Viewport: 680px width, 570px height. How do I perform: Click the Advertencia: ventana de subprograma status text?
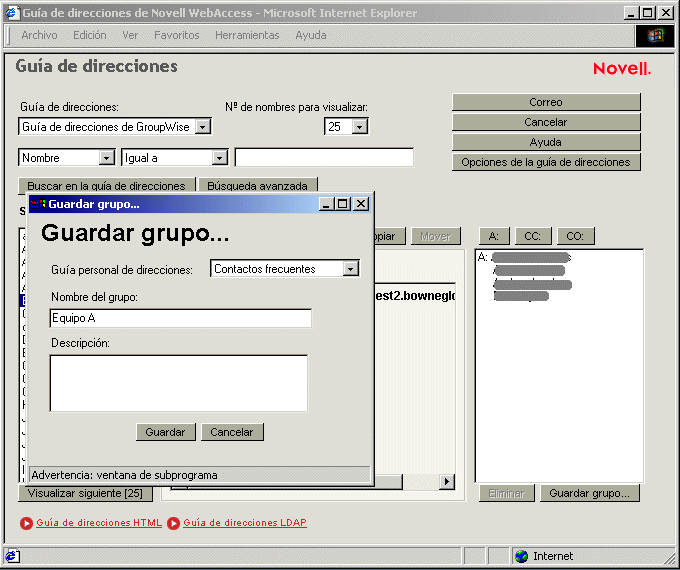coord(124,475)
